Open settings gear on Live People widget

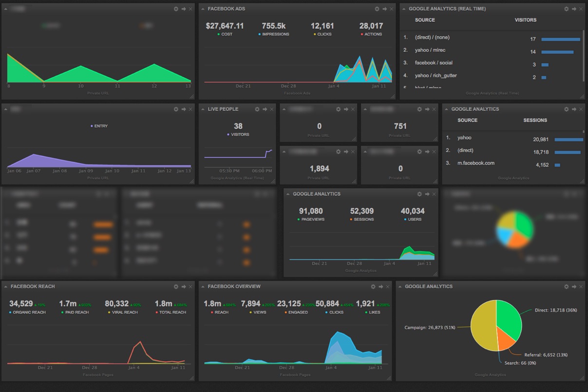(x=257, y=109)
